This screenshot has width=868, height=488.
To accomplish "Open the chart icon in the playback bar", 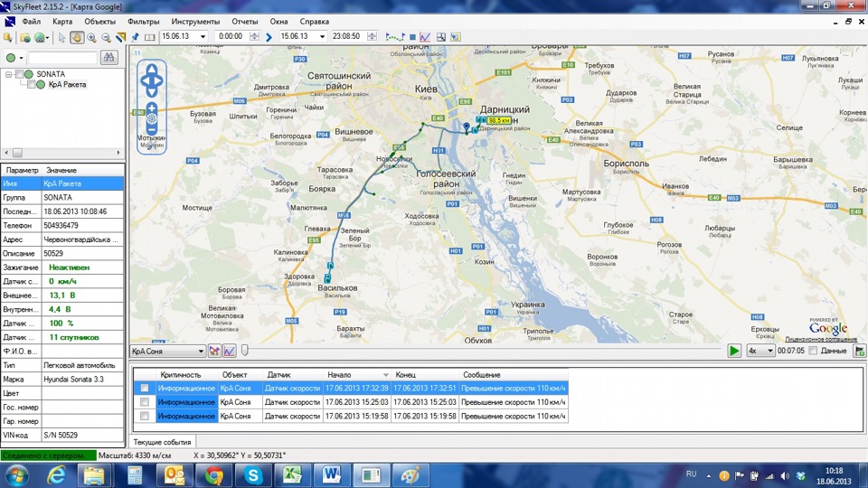I will click(x=229, y=351).
